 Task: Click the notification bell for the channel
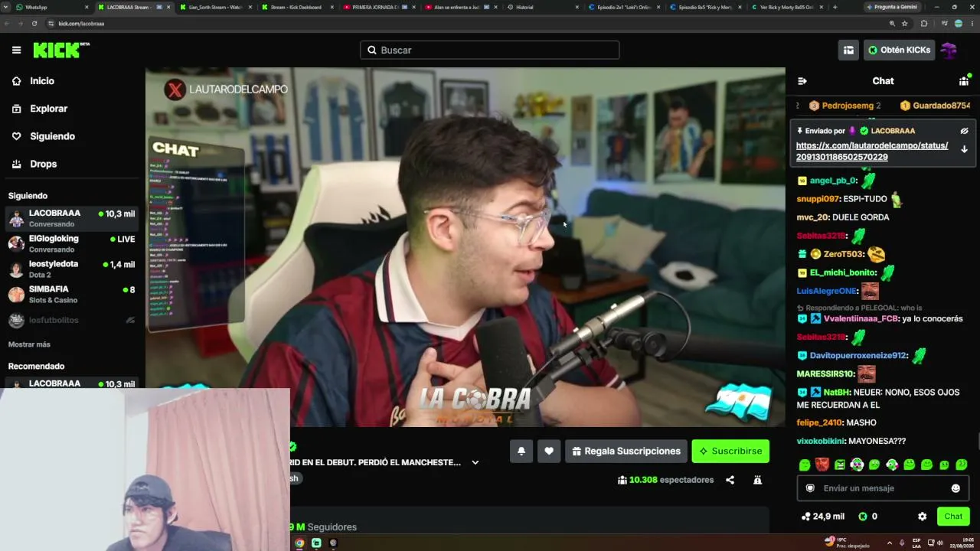click(x=521, y=452)
